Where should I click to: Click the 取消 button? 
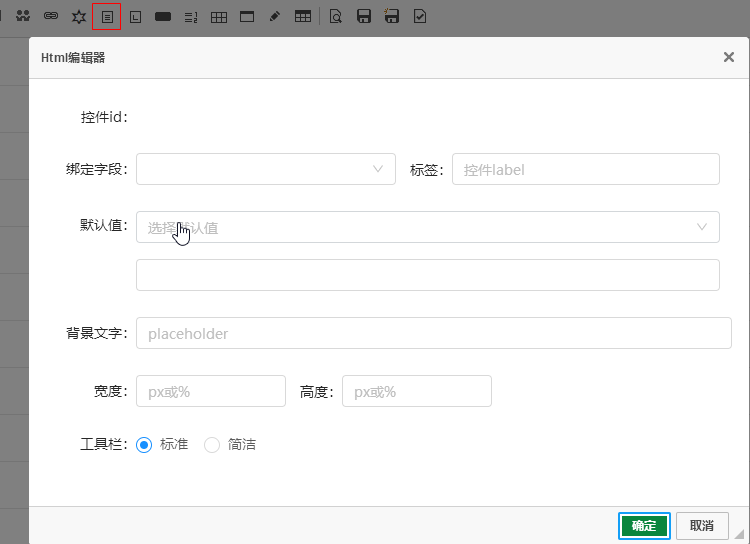702,526
